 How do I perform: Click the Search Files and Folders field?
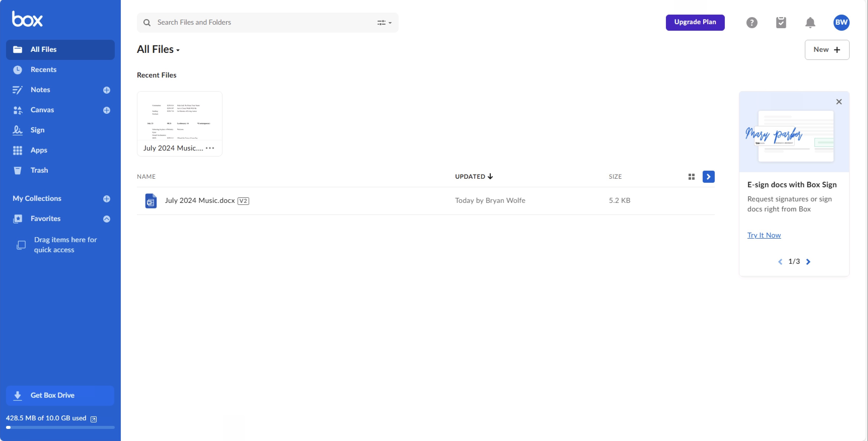pyautogui.click(x=268, y=23)
